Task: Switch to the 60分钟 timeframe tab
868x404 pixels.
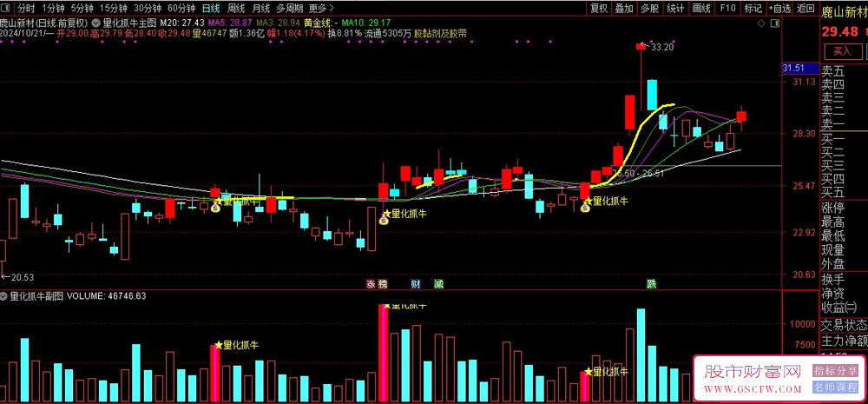Action: pyautogui.click(x=181, y=9)
